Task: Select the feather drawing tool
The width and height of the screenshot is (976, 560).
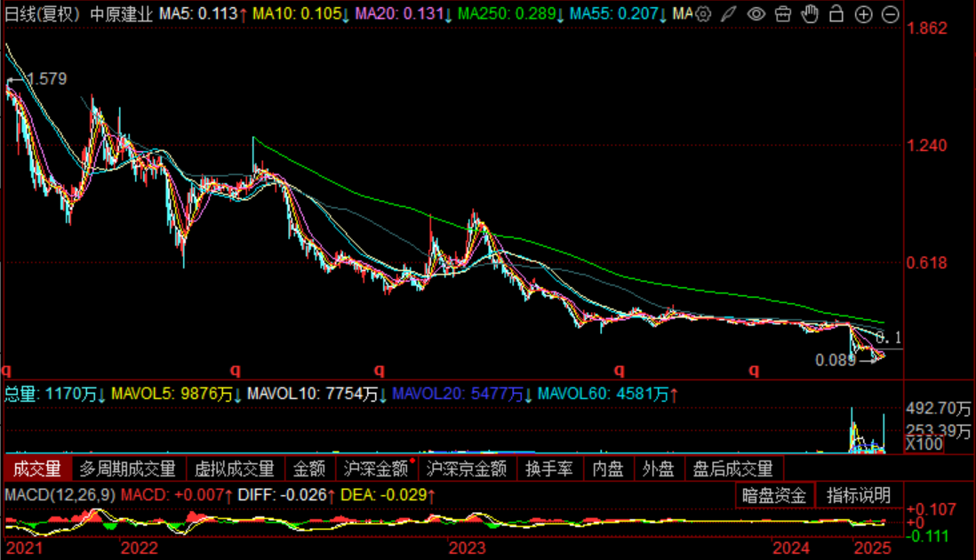Action: 728,14
